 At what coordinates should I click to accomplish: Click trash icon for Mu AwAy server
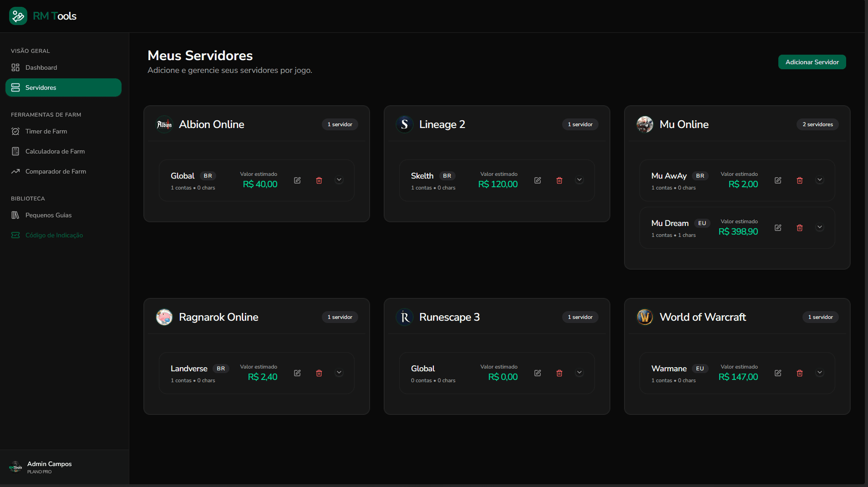pos(800,180)
